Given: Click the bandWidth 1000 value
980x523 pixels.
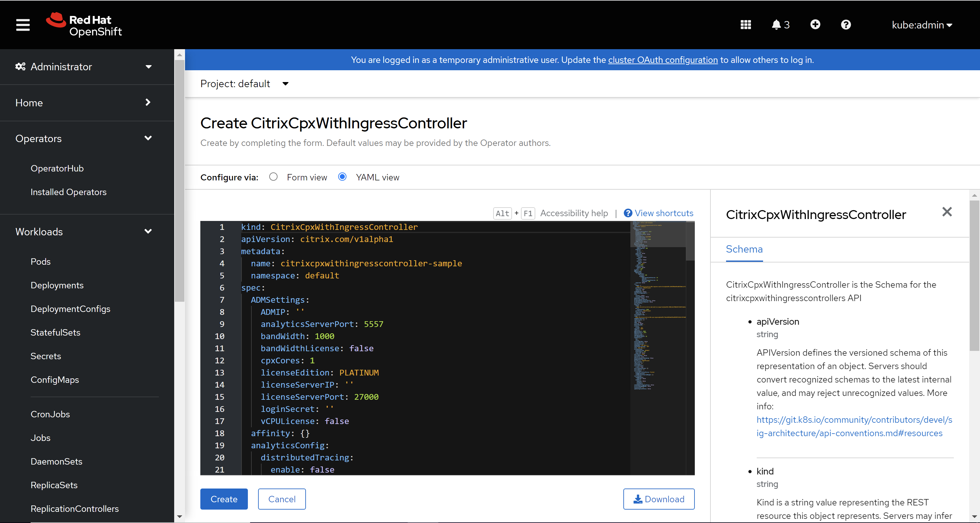Looking at the screenshot, I should [324, 336].
